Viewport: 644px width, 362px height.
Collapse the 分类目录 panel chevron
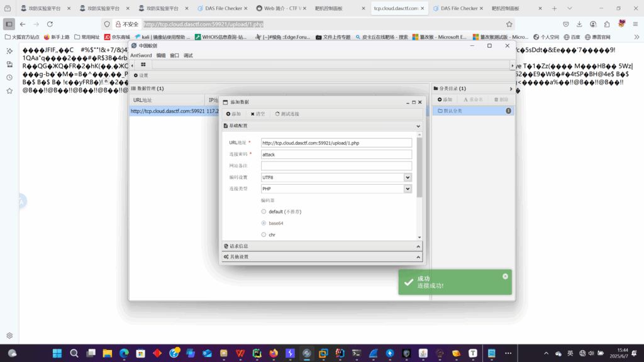511,89
